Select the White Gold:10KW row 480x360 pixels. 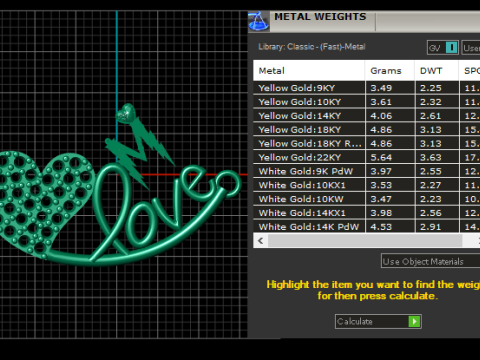pos(366,199)
